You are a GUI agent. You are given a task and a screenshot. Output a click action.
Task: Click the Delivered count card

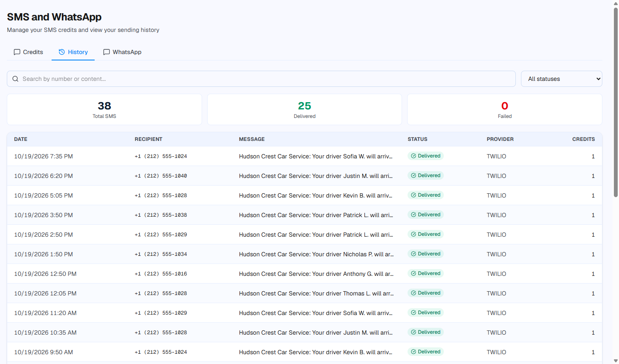[x=304, y=109]
